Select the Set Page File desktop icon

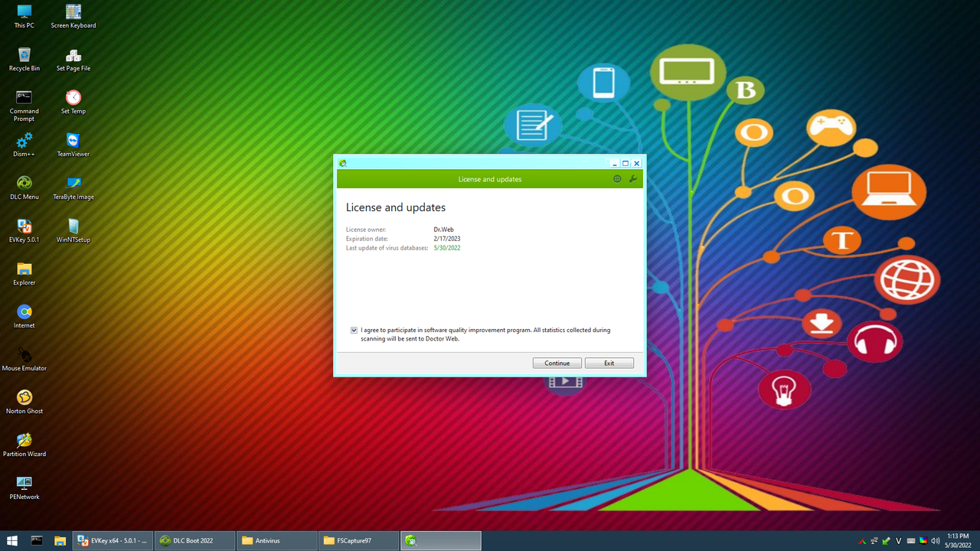73,59
